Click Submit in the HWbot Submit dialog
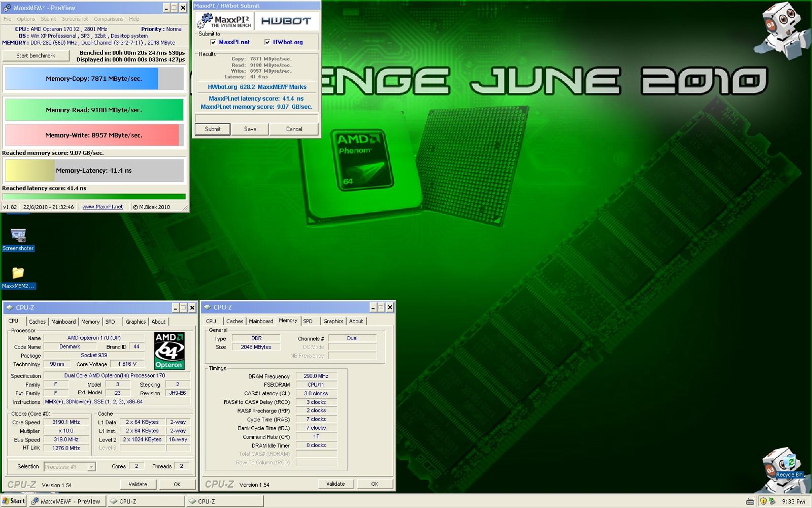This screenshot has width=812, height=508. point(213,129)
